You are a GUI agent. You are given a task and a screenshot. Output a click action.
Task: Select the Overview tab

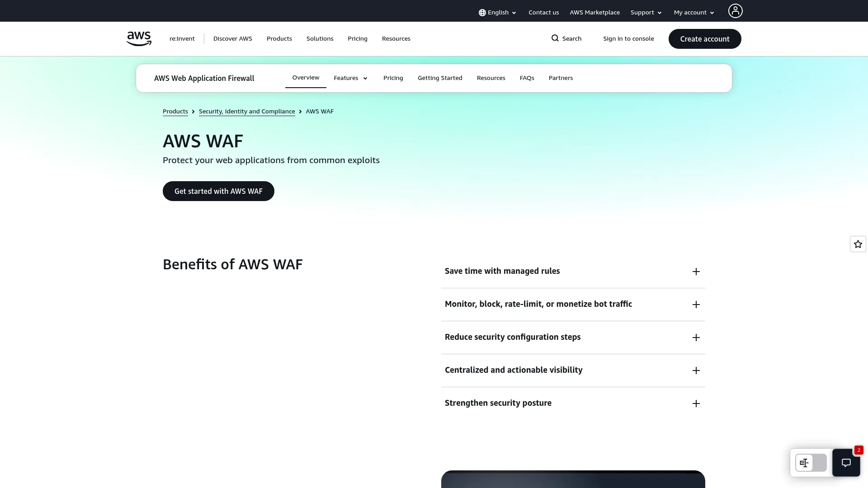click(306, 78)
